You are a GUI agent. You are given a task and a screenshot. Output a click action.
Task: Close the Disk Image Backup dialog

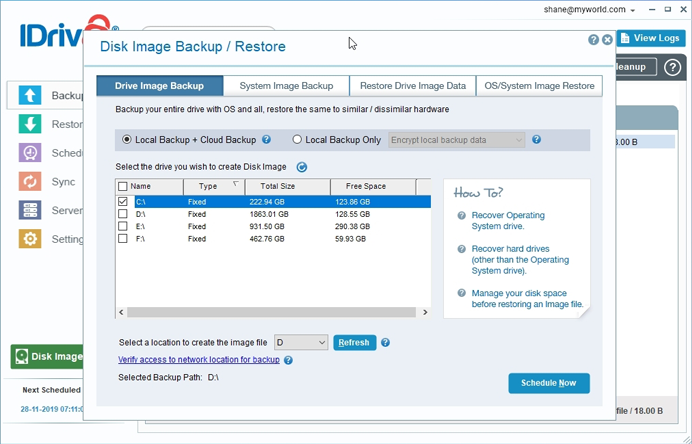pyautogui.click(x=607, y=40)
